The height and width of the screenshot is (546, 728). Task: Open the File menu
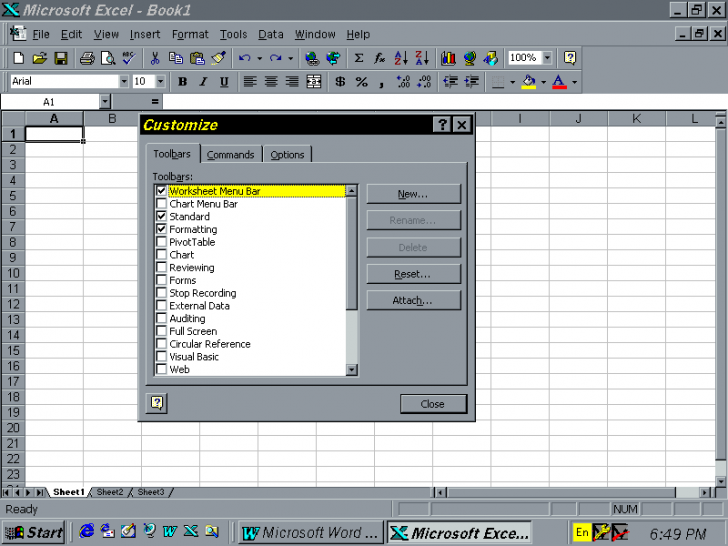[41, 34]
